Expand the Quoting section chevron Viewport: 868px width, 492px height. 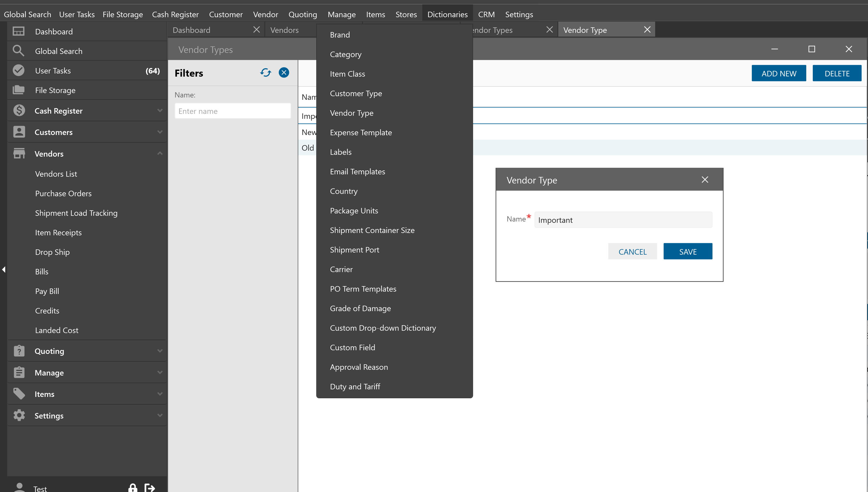tap(160, 351)
